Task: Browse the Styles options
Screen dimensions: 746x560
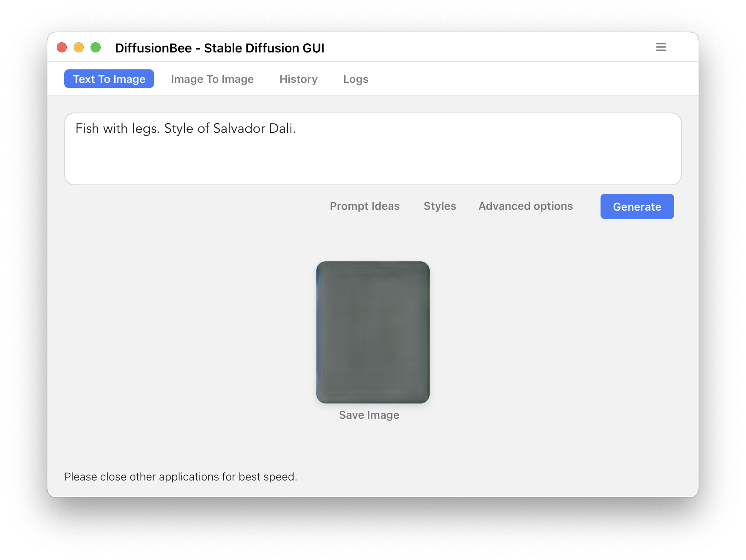Action: click(x=439, y=206)
